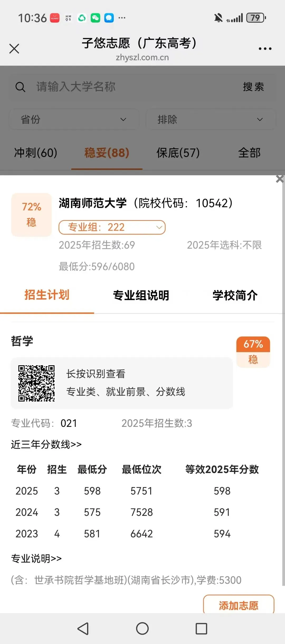The image size is (285, 644).
Task: Open recent apps square button
Action: tap(201, 629)
